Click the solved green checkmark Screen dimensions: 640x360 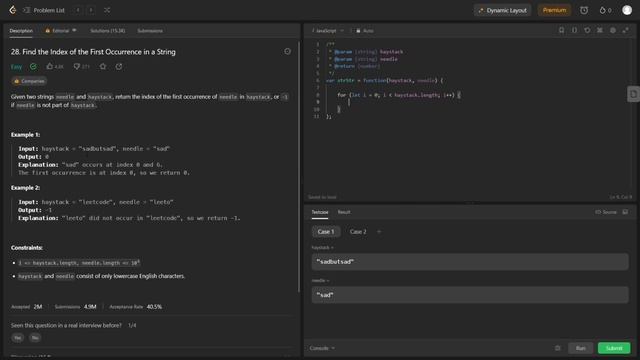pyautogui.click(x=33, y=66)
